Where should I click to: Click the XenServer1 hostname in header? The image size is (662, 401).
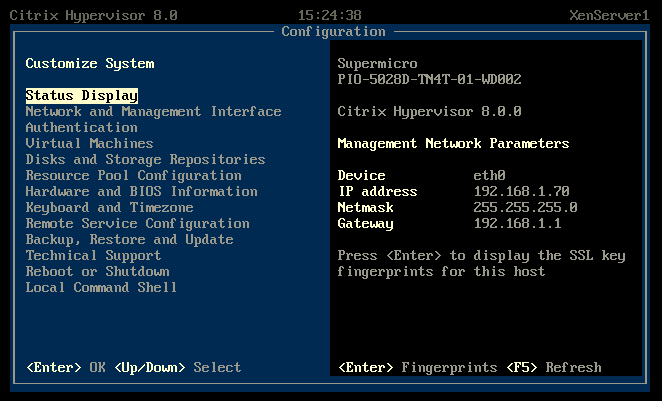tap(610, 15)
